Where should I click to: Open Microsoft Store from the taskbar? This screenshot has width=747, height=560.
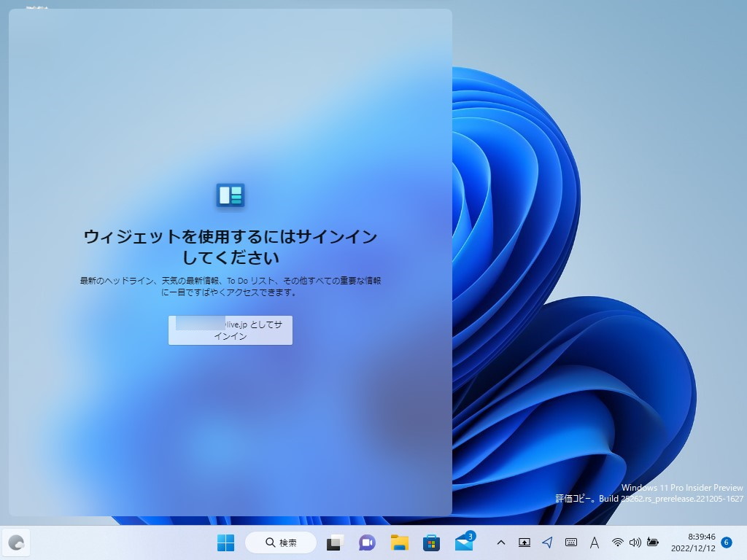(x=432, y=542)
